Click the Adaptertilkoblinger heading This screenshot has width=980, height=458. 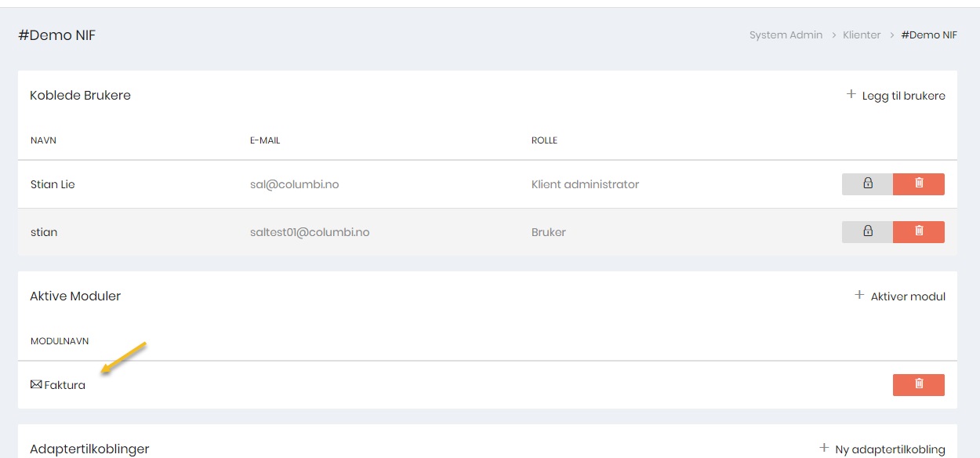(89, 449)
